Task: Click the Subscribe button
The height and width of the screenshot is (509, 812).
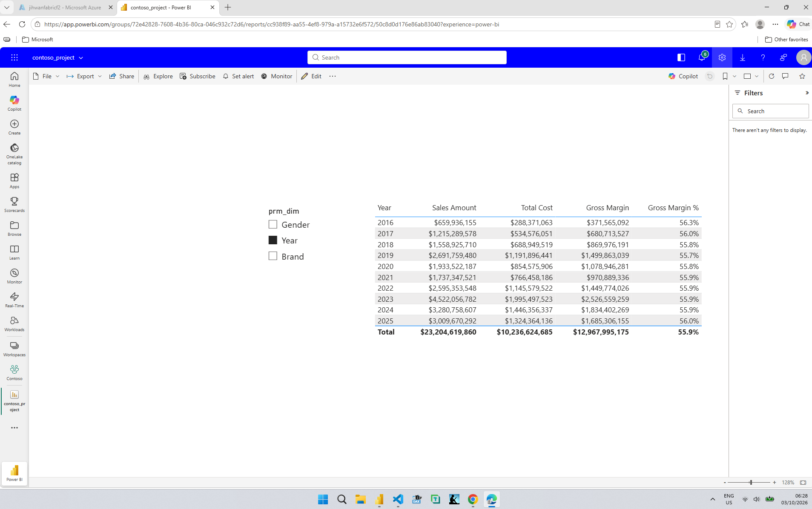Action: (x=198, y=76)
